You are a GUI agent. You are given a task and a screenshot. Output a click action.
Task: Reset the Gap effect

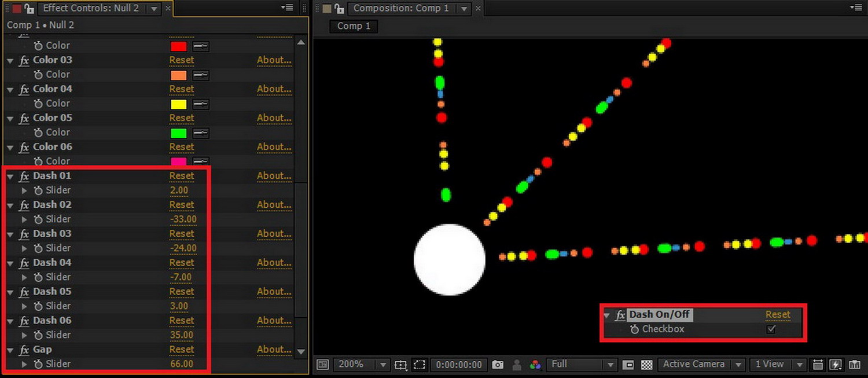182,350
